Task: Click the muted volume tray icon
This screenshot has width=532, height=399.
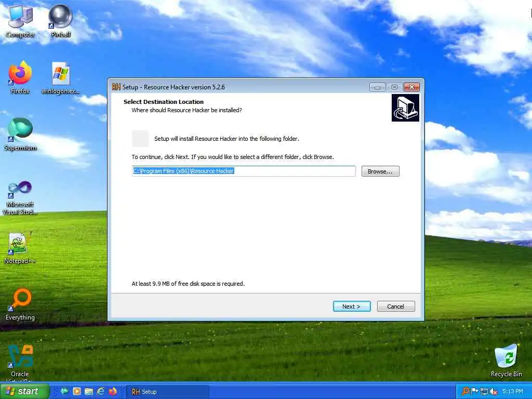Action: [x=494, y=391]
